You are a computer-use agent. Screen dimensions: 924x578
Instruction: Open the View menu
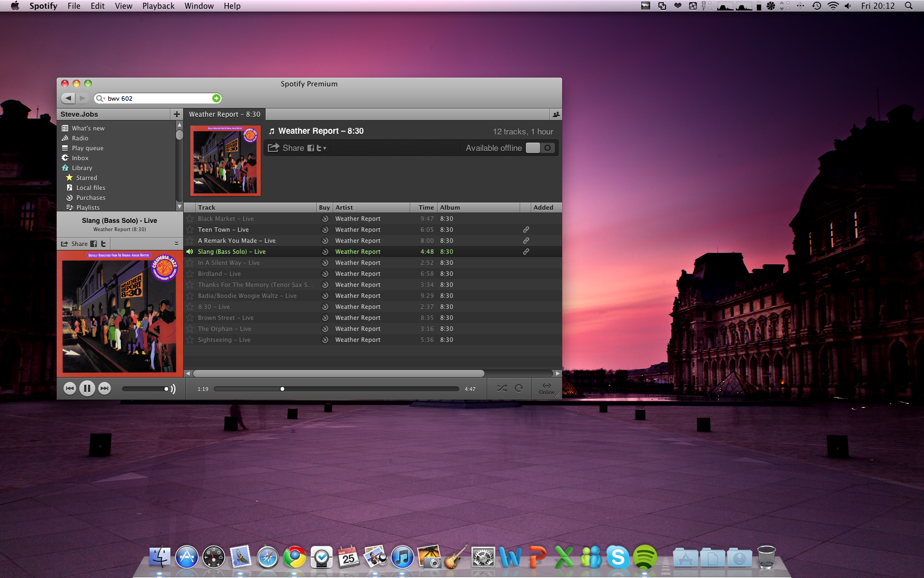(124, 6)
